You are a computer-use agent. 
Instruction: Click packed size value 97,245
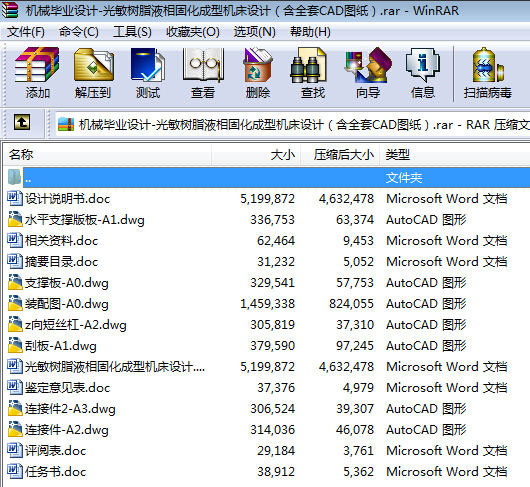355,345
